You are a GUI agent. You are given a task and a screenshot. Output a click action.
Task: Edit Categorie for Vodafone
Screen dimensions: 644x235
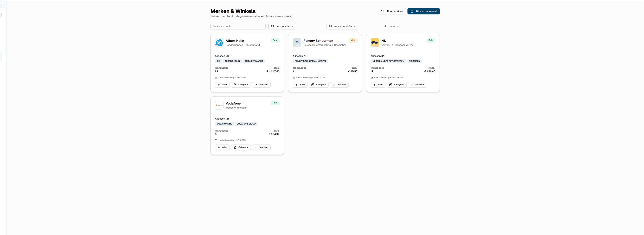241,147
